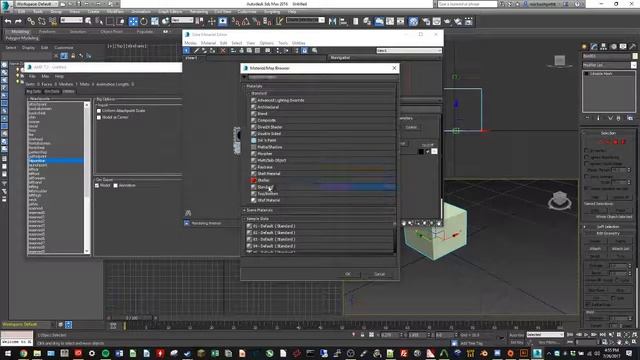Click the Select Object arrow tool

(88, 21)
